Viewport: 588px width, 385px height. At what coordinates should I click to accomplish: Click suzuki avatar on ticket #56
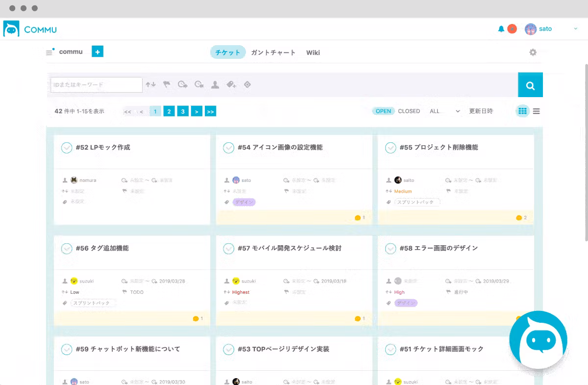pos(74,281)
